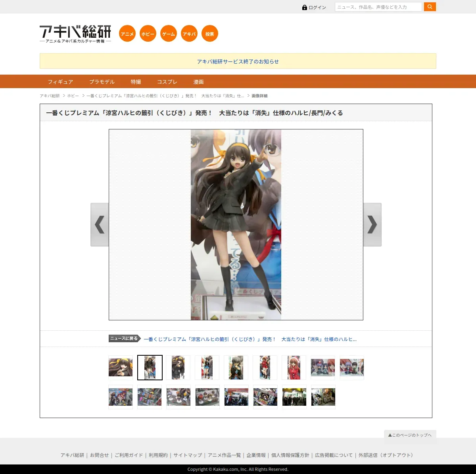Open the footer サイトマップ link
Viewport: 476px width, 474px height.
pos(188,455)
